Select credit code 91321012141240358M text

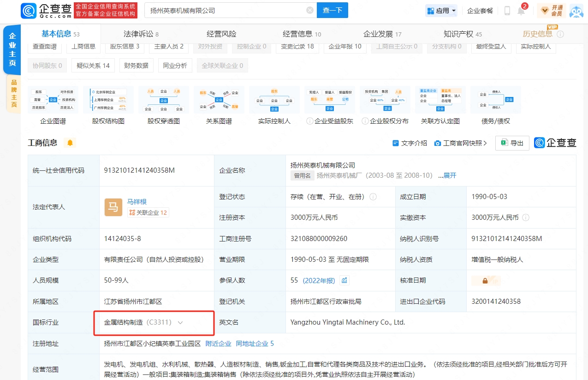click(x=139, y=170)
